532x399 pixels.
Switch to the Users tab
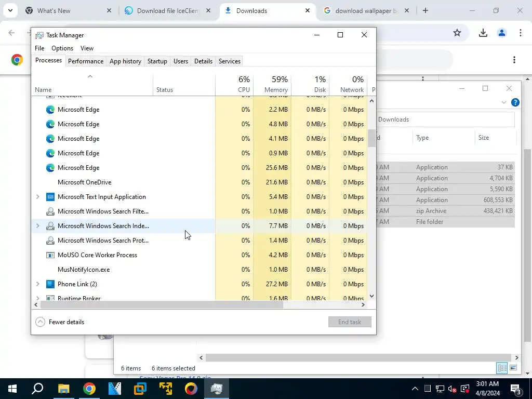[x=180, y=61]
